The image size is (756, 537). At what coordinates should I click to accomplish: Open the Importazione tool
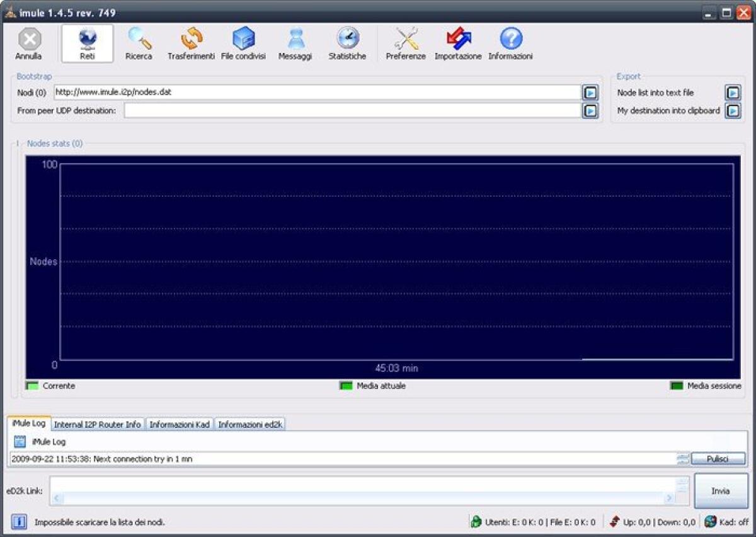point(458,43)
